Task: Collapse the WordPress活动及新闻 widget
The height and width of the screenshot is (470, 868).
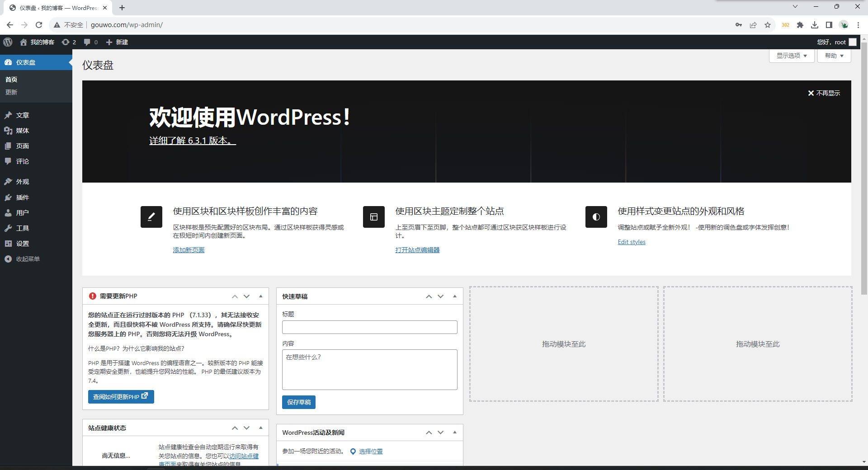Action: [x=455, y=432]
